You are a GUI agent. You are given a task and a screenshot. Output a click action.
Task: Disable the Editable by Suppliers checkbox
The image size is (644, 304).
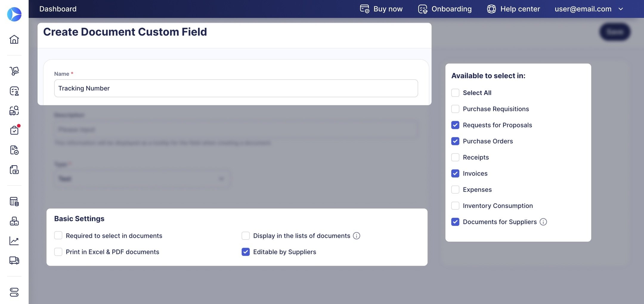pyautogui.click(x=246, y=252)
